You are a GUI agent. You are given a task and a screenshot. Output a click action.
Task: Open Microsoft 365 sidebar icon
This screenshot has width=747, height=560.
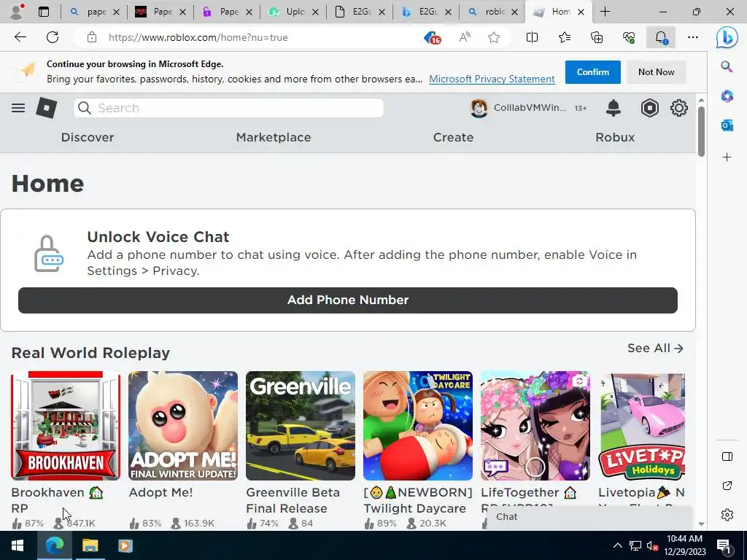click(727, 96)
